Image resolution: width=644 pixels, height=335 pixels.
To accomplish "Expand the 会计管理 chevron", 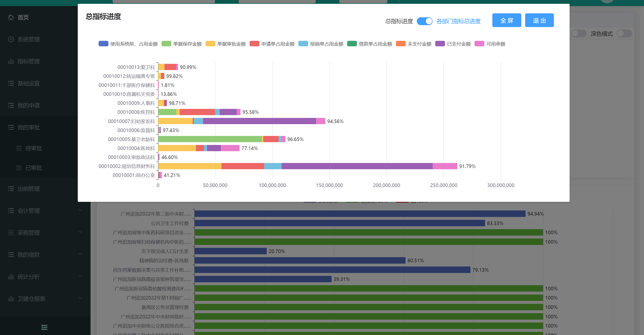I will (x=80, y=210).
